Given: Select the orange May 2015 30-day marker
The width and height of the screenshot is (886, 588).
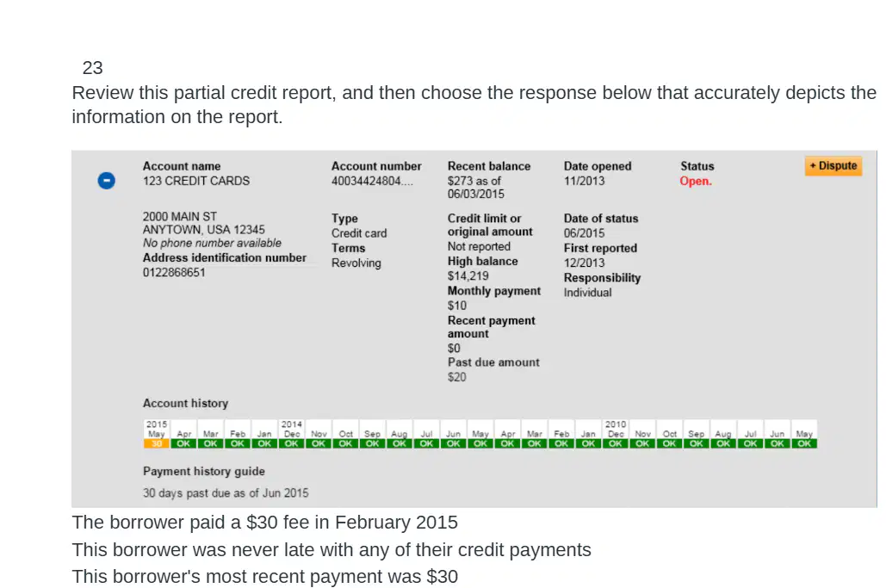Looking at the screenshot, I should (157, 443).
